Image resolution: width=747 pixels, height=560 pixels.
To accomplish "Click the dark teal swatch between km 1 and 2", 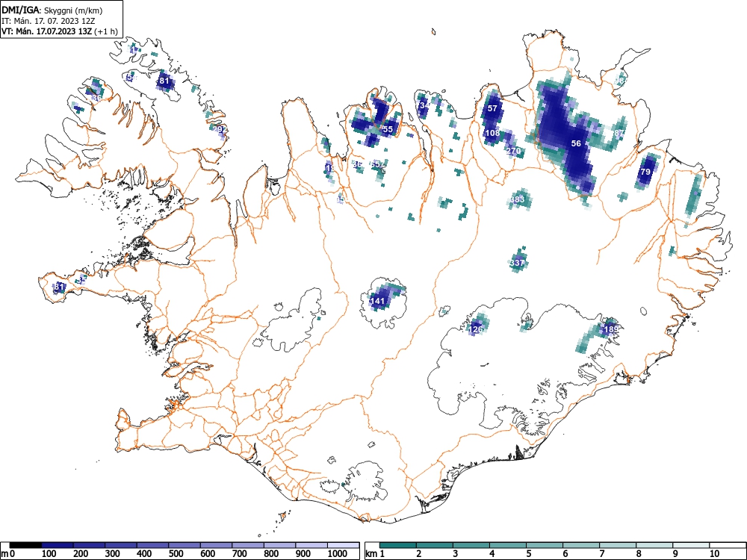I will [x=398, y=545].
